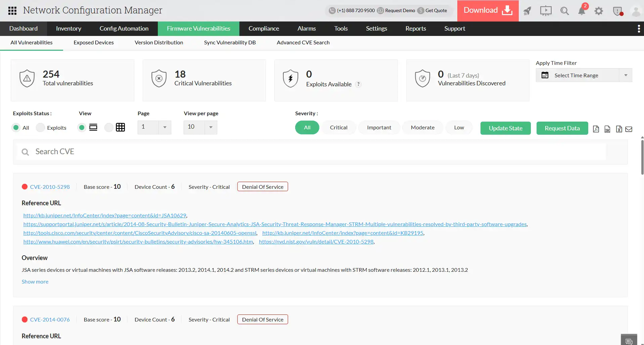Screen dimensions: 644x345
Task: Email the vulnerability report icon
Action: point(629,129)
